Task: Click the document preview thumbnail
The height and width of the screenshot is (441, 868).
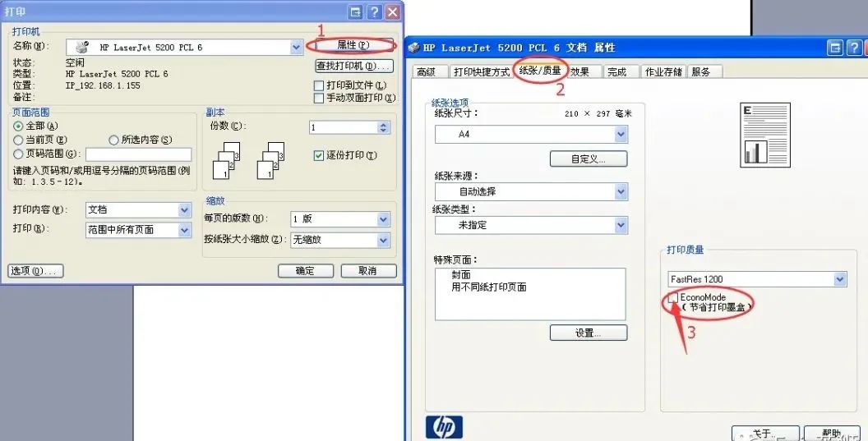Action: click(x=765, y=135)
